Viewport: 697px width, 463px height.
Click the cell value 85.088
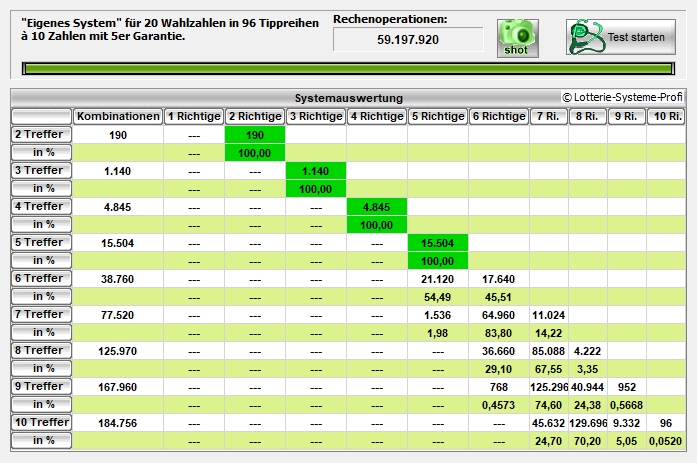coord(549,351)
